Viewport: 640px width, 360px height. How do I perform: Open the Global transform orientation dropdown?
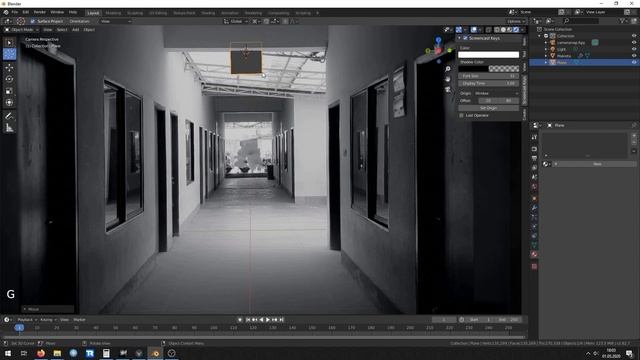click(236, 21)
